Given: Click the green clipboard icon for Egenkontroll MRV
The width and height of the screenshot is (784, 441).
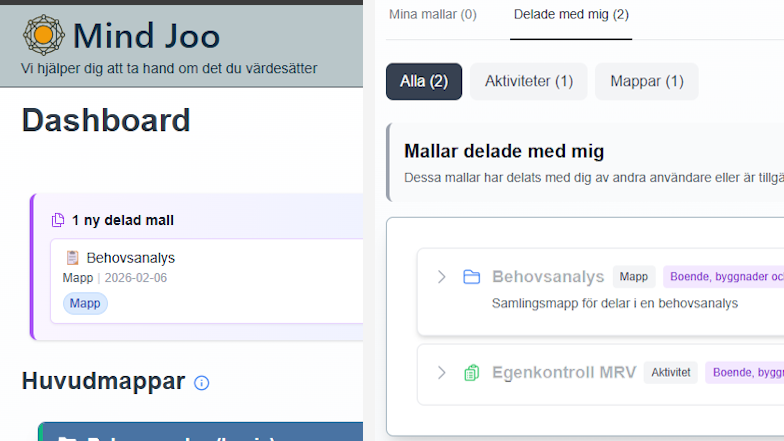Looking at the screenshot, I should point(472,373).
